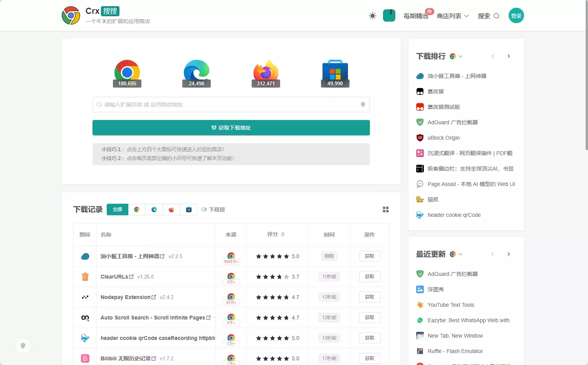Open 搜索 in the header
Screen dimensions: 588x365
coord(489,16)
